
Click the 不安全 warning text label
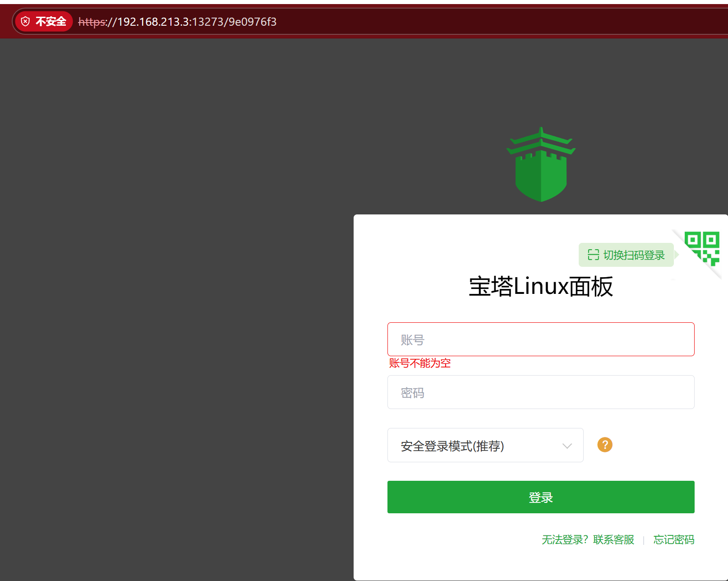click(x=51, y=22)
